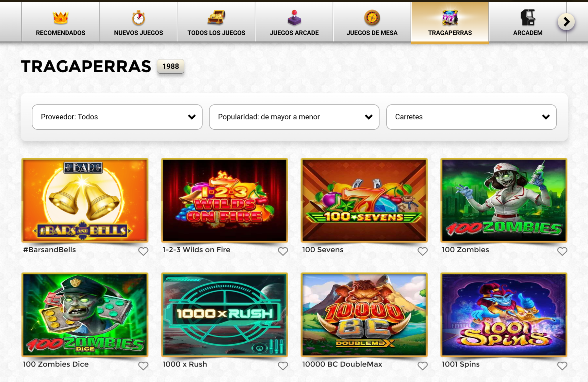588x382 pixels.
Task: Mark 1001 Spins as favorite
Action: click(562, 366)
